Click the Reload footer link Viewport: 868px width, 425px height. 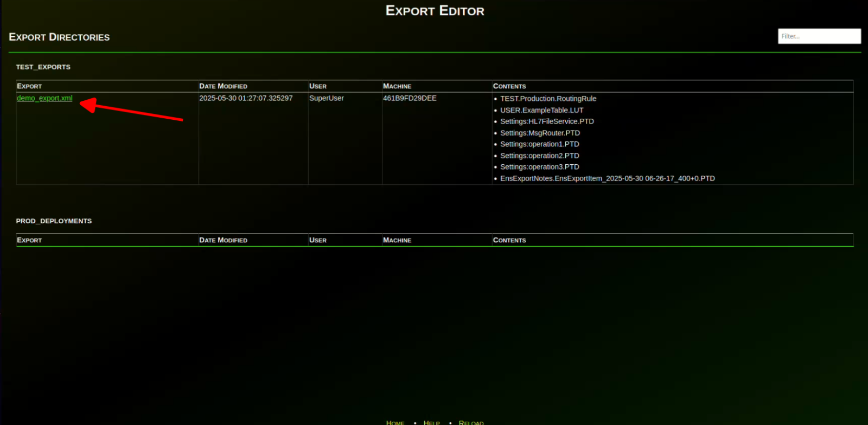(x=471, y=422)
